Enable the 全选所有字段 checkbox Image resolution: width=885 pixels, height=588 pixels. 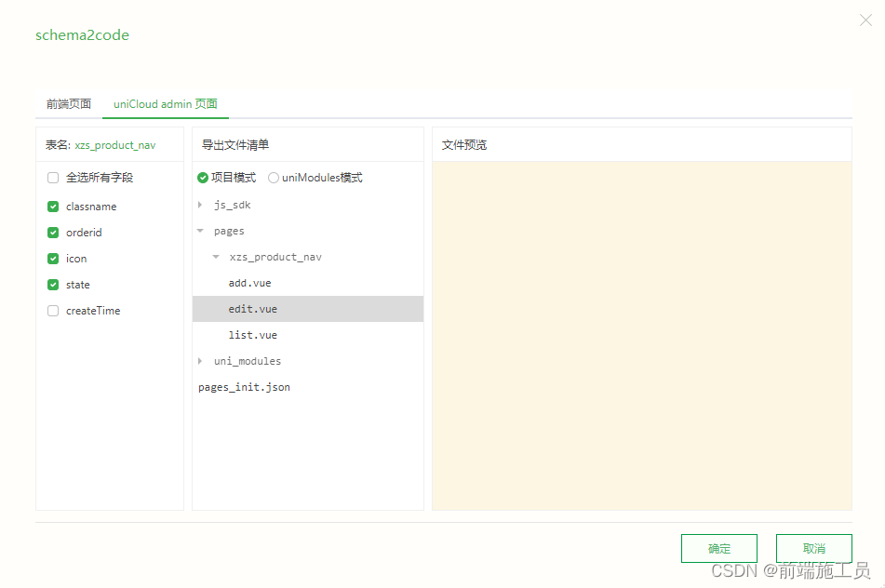click(x=53, y=177)
